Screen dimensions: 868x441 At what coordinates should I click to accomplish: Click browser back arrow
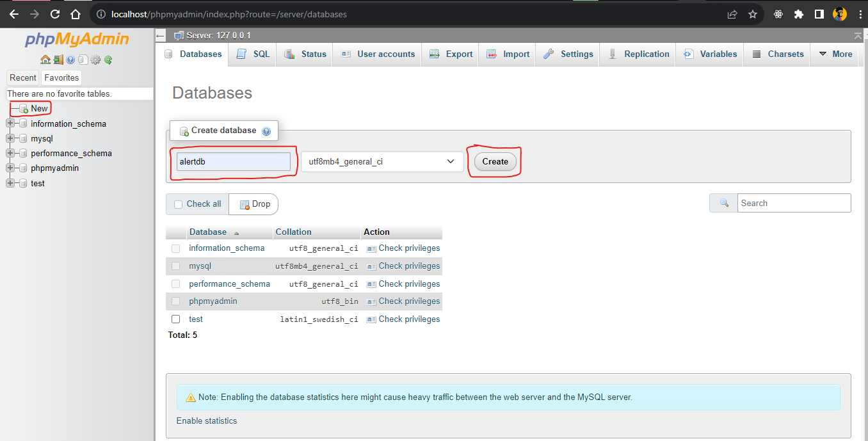(x=14, y=14)
